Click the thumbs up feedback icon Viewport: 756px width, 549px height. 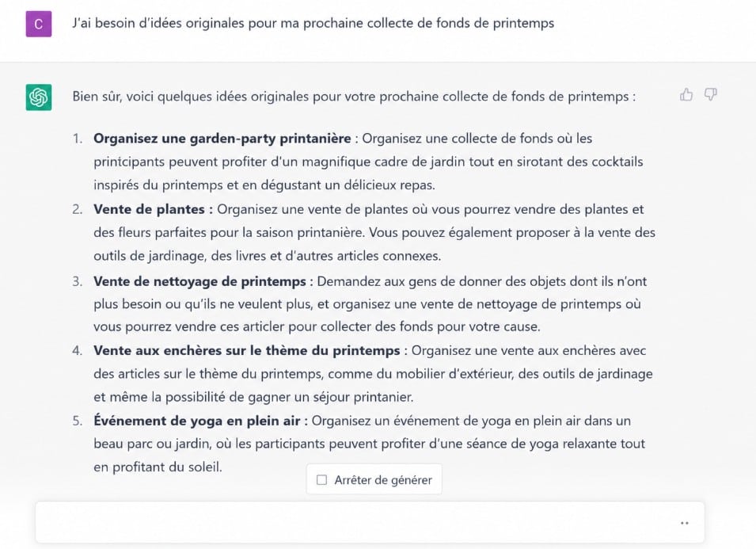pos(686,94)
